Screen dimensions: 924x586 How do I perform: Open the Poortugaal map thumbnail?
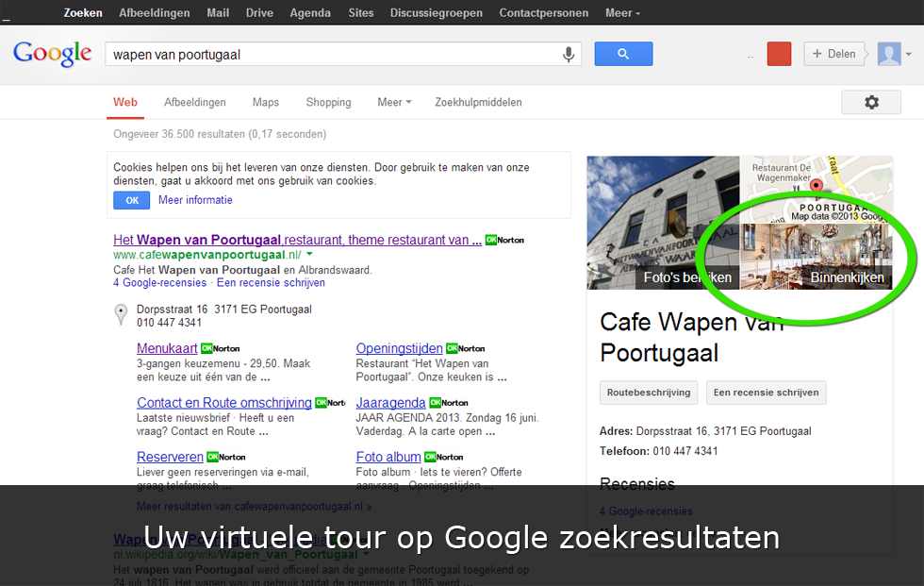pos(817,189)
